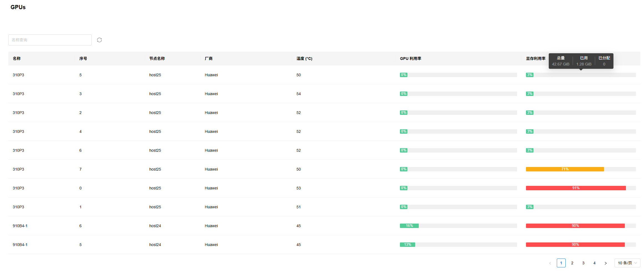Click the 71% memory usage bar

coord(565,169)
